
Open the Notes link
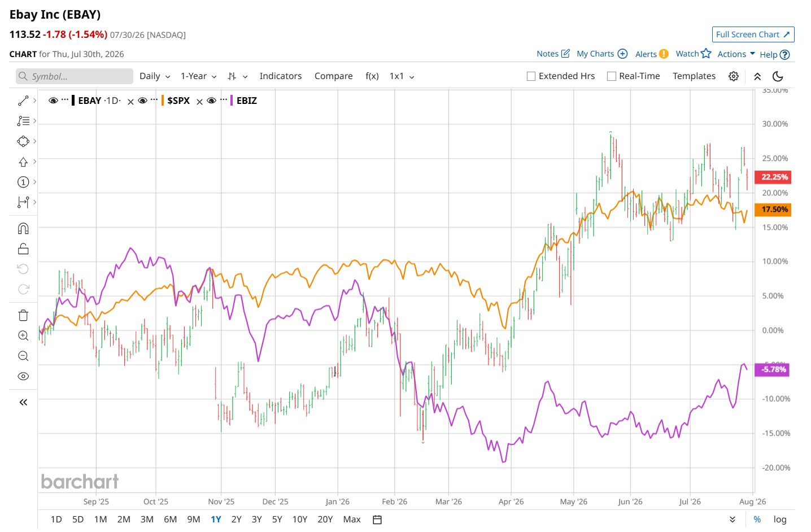pyautogui.click(x=553, y=54)
